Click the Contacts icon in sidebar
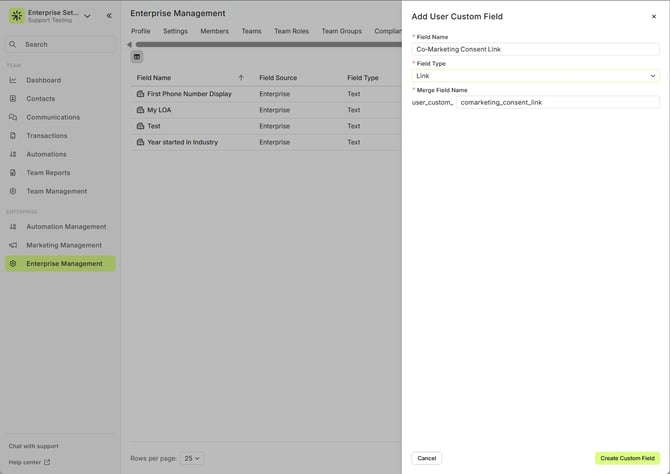Screen dimensions: 670x474 (13, 99)
